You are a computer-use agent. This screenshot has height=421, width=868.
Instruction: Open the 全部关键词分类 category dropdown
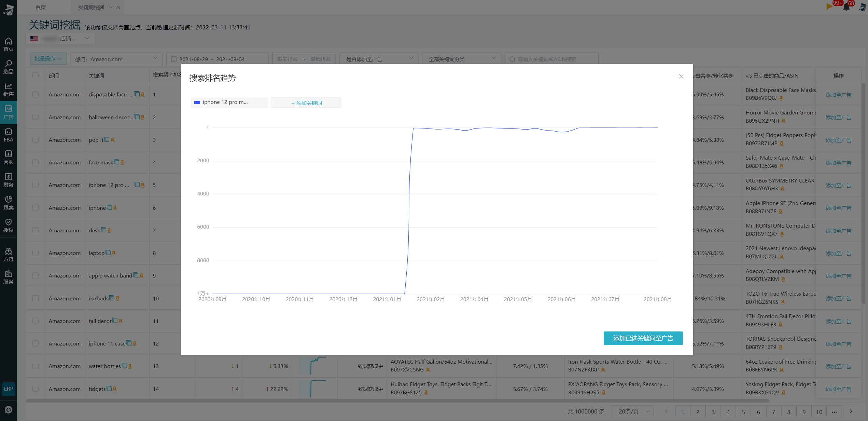(462, 59)
